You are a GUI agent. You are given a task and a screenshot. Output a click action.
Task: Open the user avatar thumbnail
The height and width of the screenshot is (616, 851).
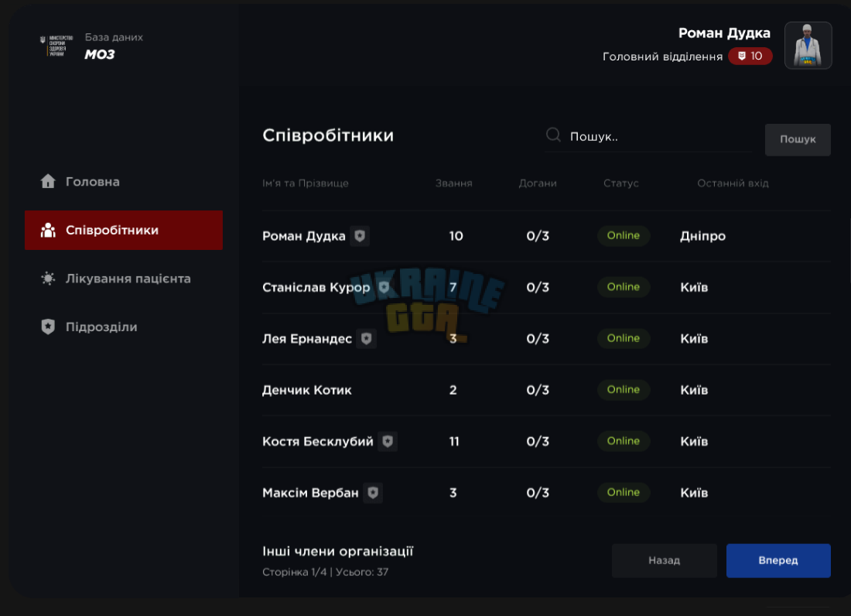[808, 46]
